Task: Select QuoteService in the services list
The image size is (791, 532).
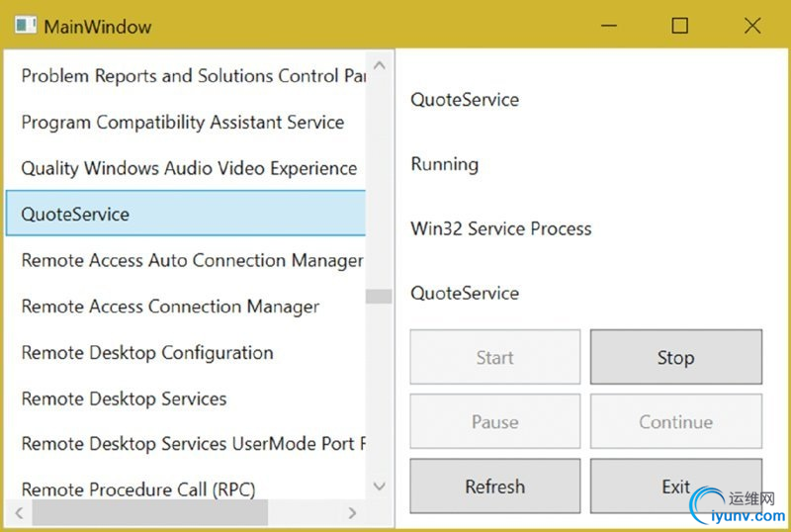Action: (x=75, y=215)
